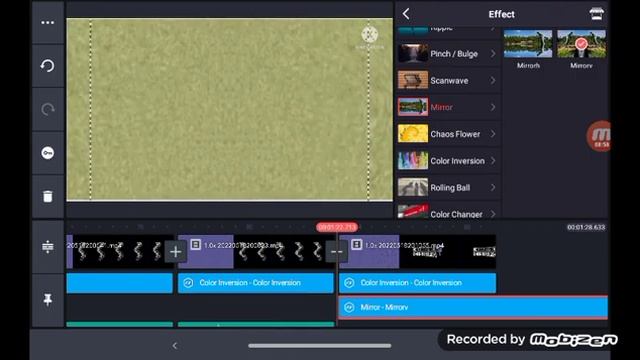Select Color Inversion in effect list
The image size is (640, 360).
448,161
